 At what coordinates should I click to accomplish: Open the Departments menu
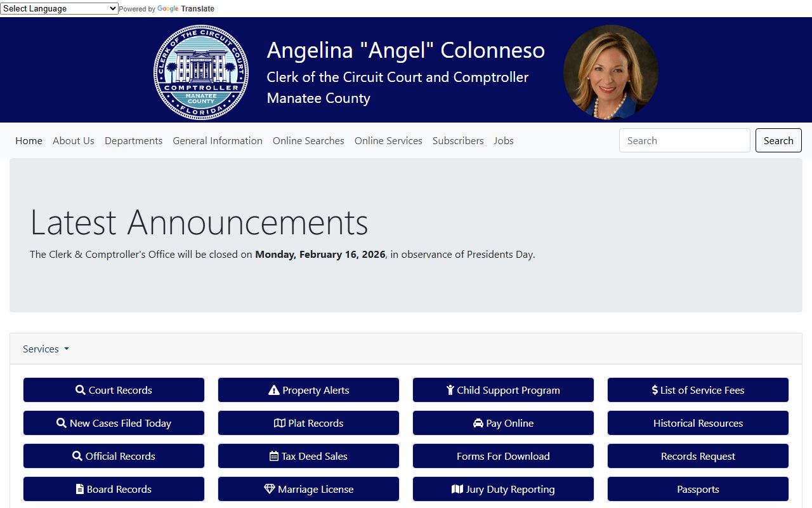click(134, 140)
